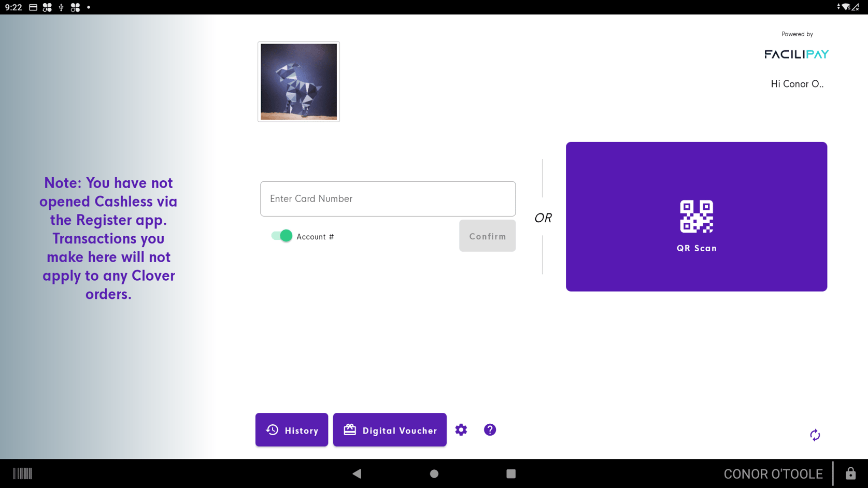
Task: Tap the lock icon in the bottom bar
Action: click(851, 473)
